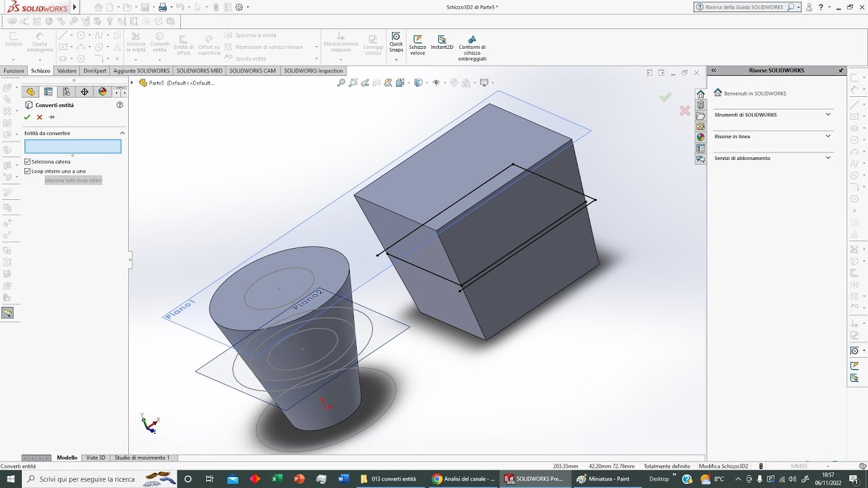Open the ConfigurationManager tab icon

pos(66,92)
